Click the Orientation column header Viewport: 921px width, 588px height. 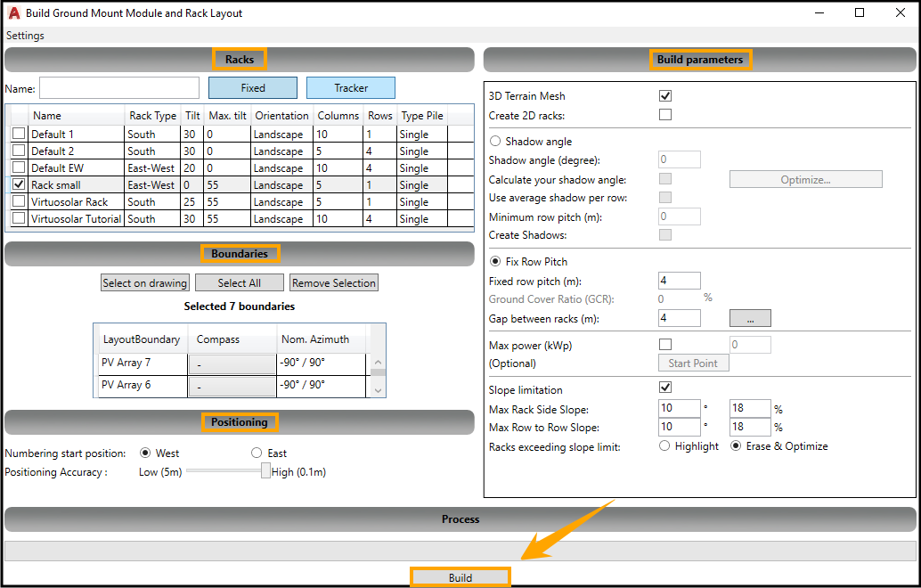[282, 116]
